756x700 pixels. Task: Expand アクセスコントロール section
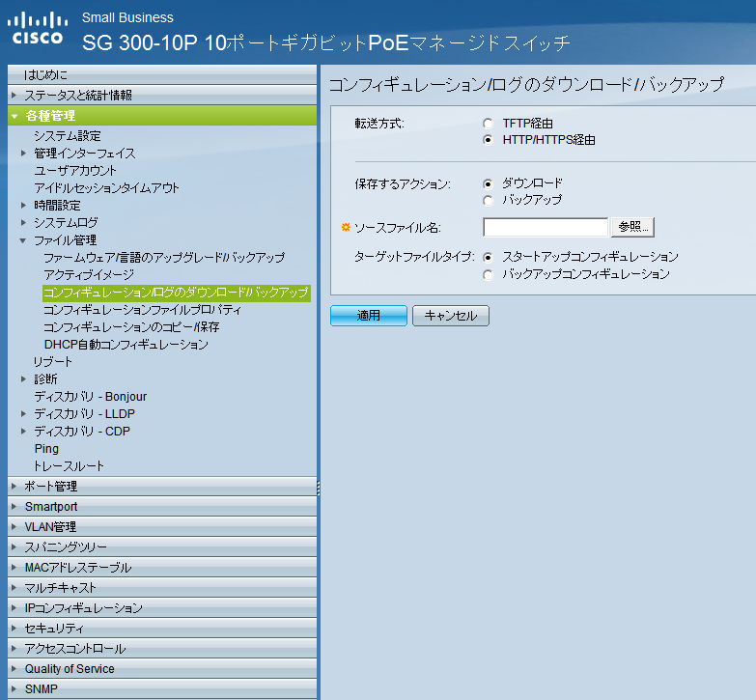[162, 649]
